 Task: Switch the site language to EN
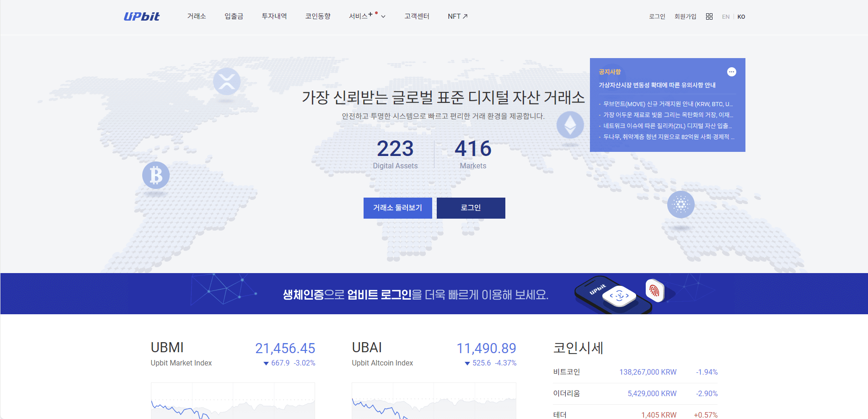726,16
